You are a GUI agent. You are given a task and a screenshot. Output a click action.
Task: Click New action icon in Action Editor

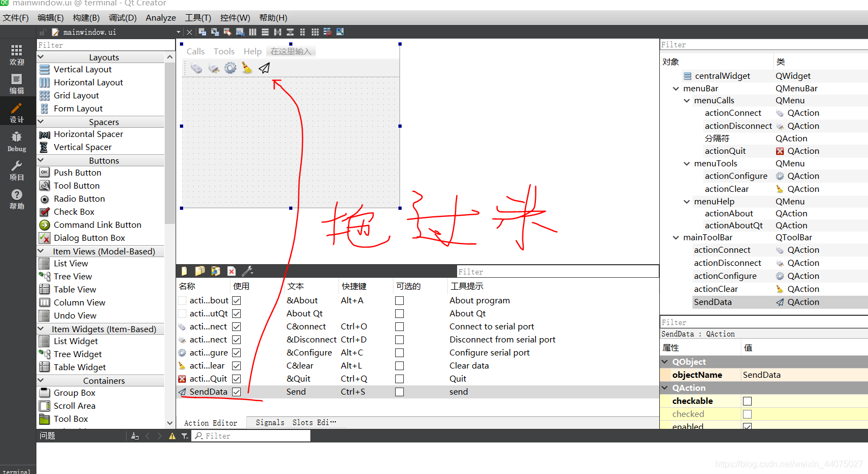pyautogui.click(x=184, y=271)
